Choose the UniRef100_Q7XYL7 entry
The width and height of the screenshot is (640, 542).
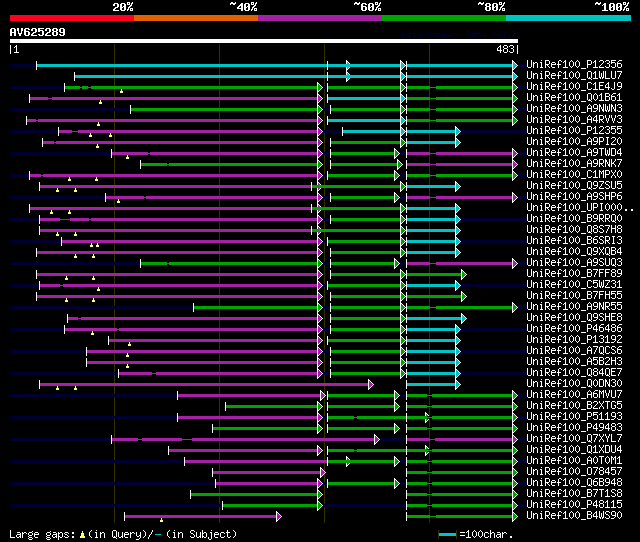[x=574, y=439]
